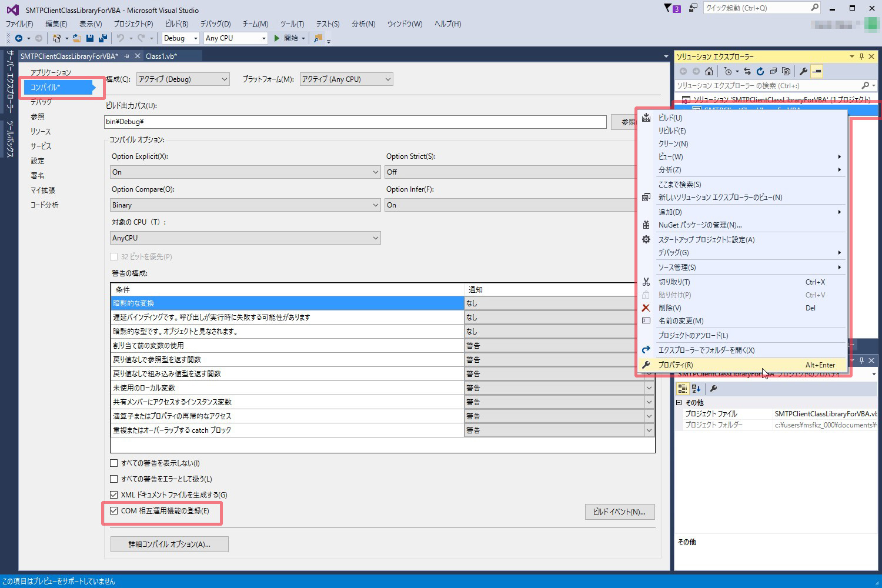Click the ビルド イベント(N)... button
882x588 pixels.
[x=620, y=512]
